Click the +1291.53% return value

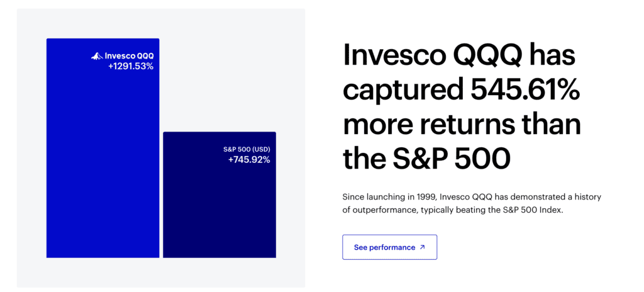pyautogui.click(x=131, y=66)
